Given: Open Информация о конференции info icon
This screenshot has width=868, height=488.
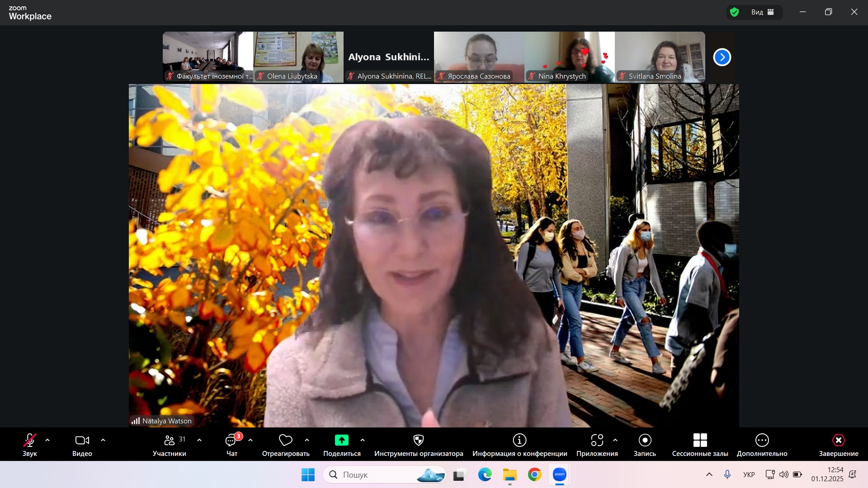Looking at the screenshot, I should (519, 440).
